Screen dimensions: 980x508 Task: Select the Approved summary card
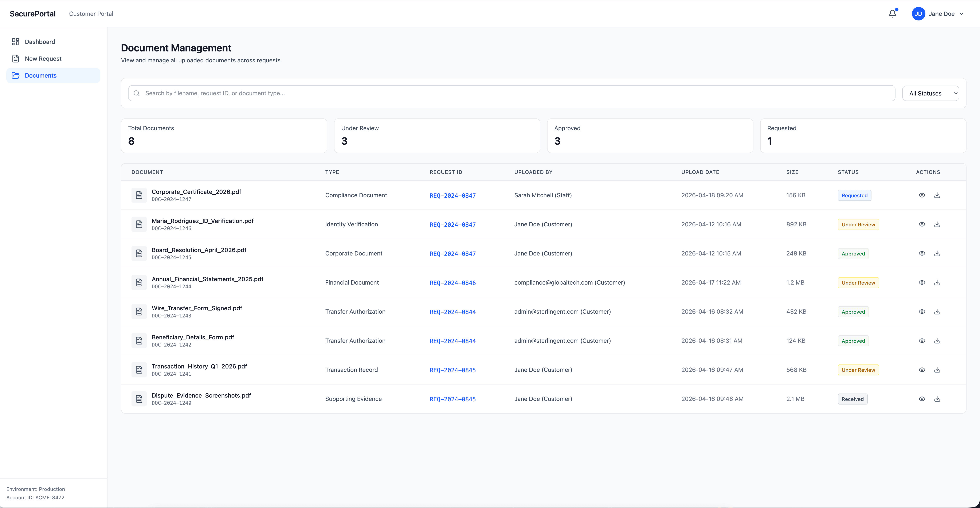tap(650, 136)
